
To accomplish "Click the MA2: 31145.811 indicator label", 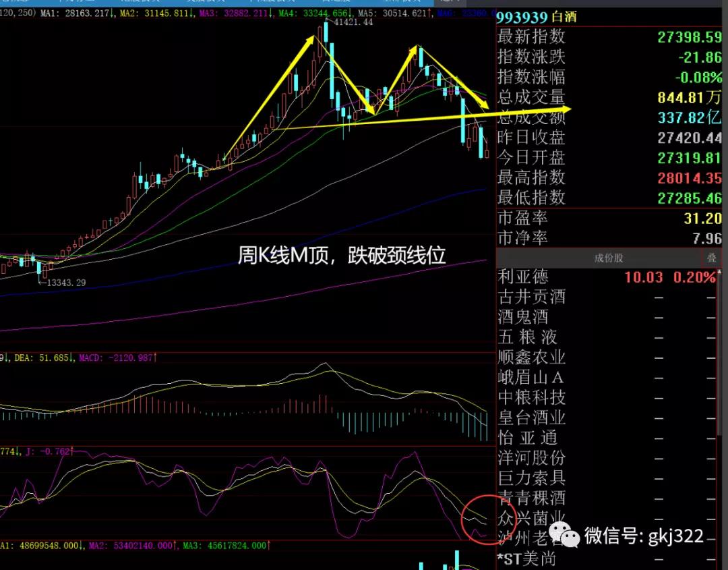I will click(x=157, y=13).
